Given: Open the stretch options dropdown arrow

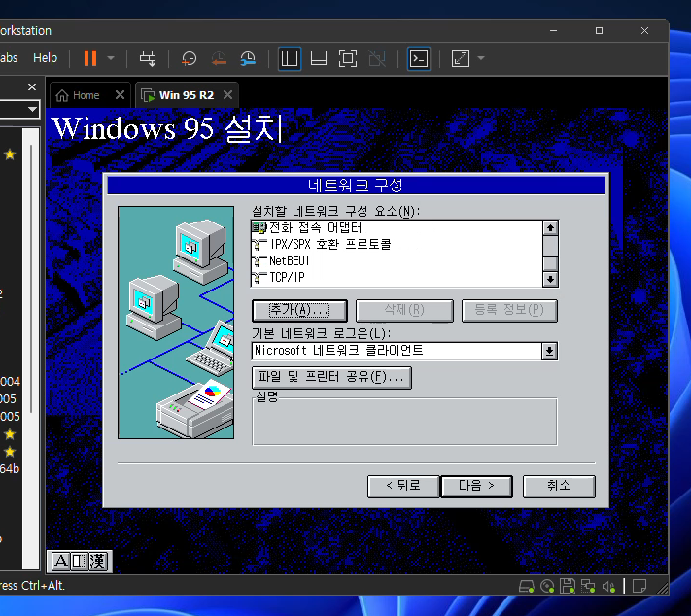Looking at the screenshot, I should coord(481,58).
